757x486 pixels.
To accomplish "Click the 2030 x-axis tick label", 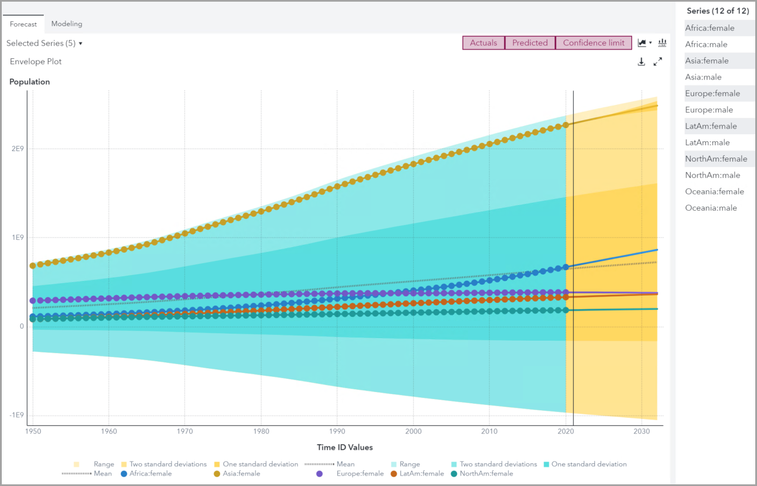I will pyautogui.click(x=642, y=431).
